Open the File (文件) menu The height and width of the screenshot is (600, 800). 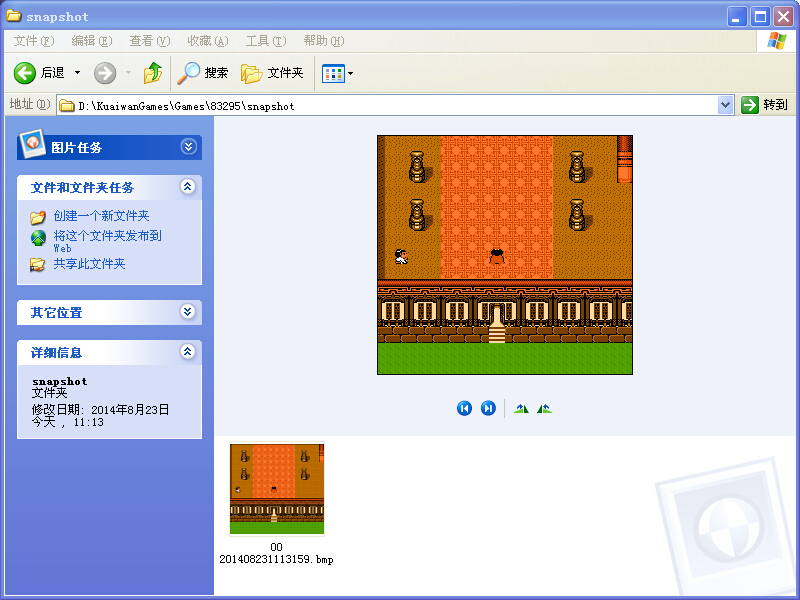click(33, 41)
